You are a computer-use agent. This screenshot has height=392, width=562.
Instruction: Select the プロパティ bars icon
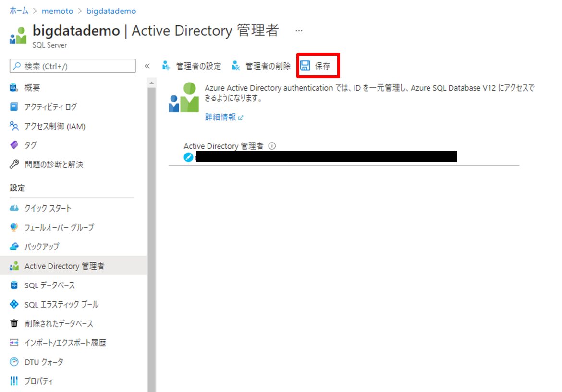point(14,381)
